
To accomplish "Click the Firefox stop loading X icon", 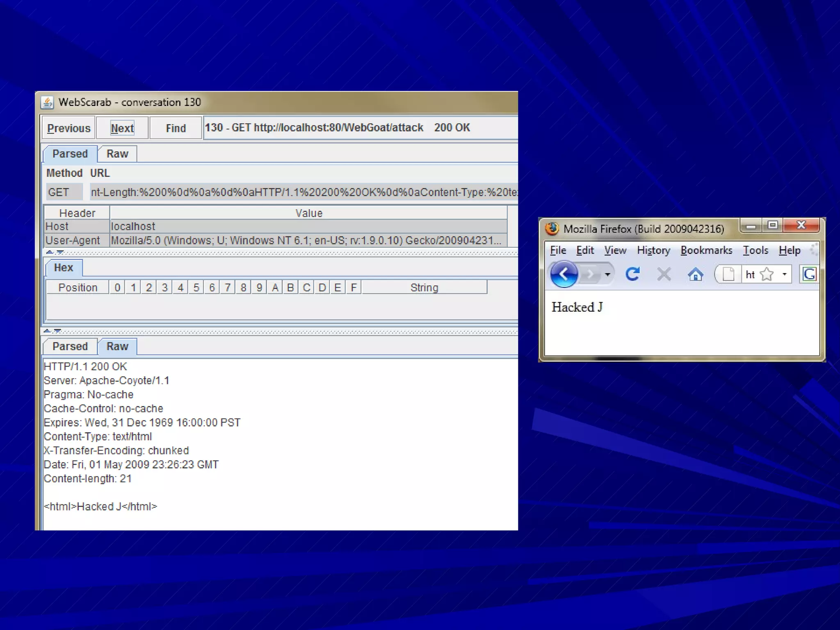I will [664, 274].
